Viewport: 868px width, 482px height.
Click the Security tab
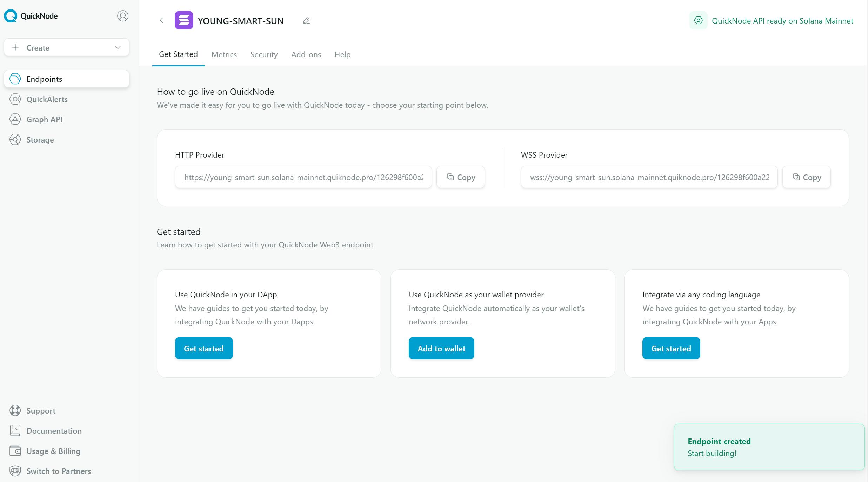pos(264,54)
